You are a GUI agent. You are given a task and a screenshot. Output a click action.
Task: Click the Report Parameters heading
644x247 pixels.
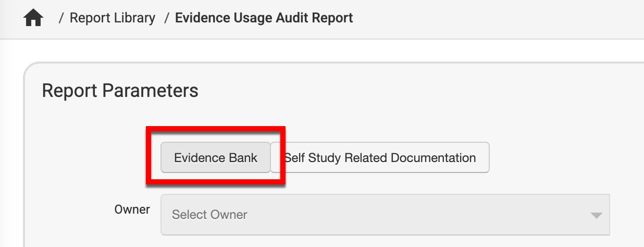pos(120,90)
